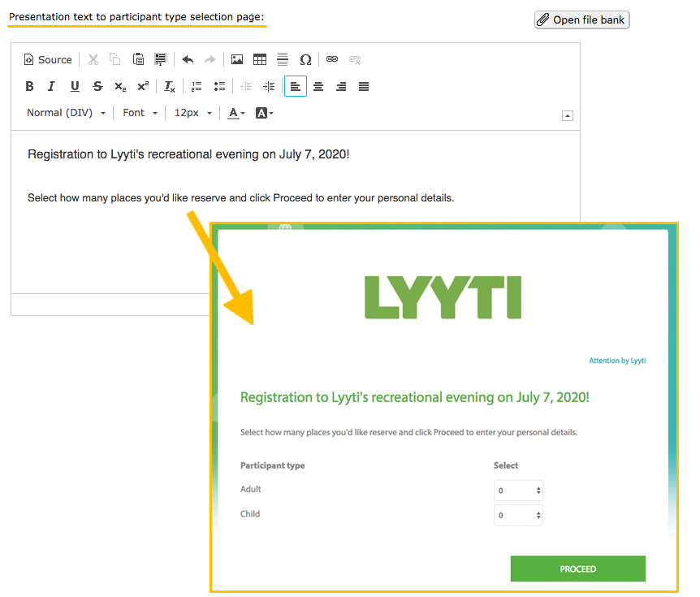Click in the editor text area heading line
This screenshot has height=597, width=700.
pyautogui.click(x=188, y=154)
